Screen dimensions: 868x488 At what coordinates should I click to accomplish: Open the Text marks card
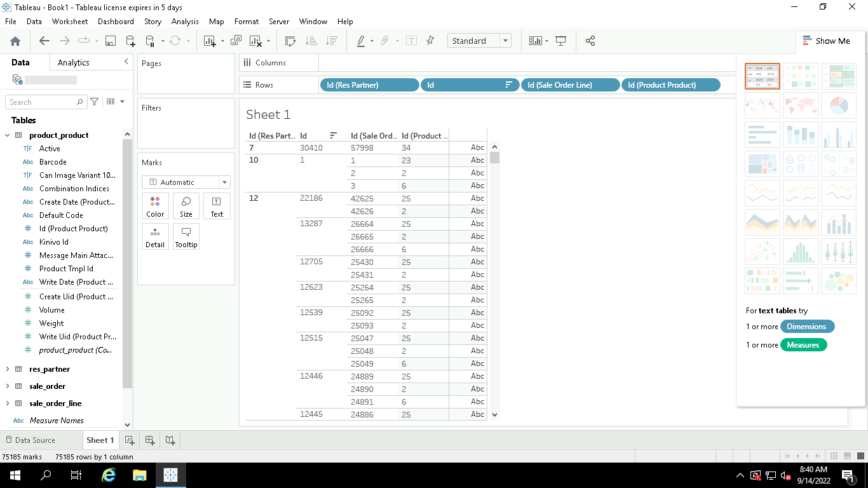pos(217,206)
